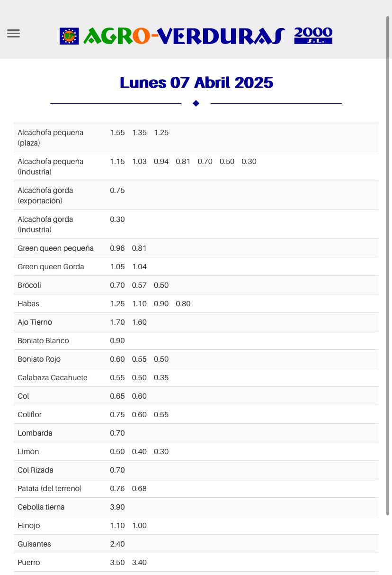The width and height of the screenshot is (392, 575).
Task: Click Habas price 1.25
Action: 117,303
